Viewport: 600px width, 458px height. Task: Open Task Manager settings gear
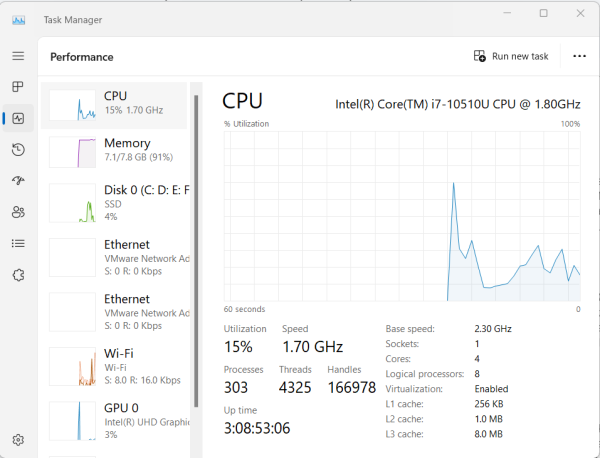(18, 439)
